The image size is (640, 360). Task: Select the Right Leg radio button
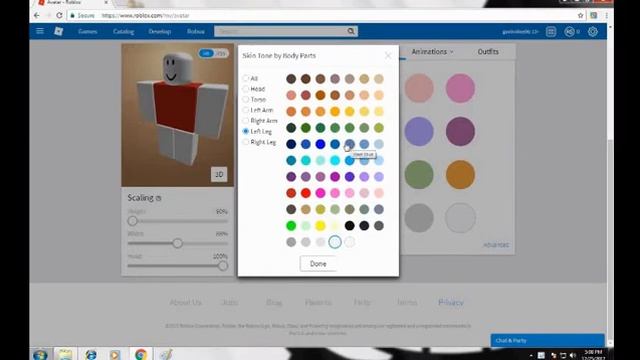[x=246, y=142]
